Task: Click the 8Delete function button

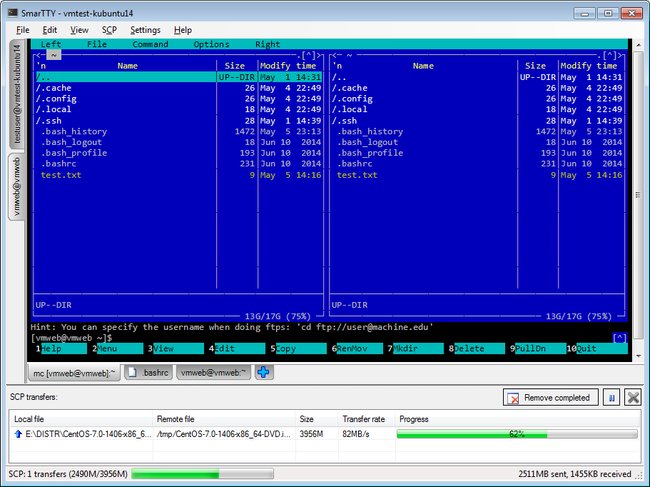Action: click(x=476, y=349)
